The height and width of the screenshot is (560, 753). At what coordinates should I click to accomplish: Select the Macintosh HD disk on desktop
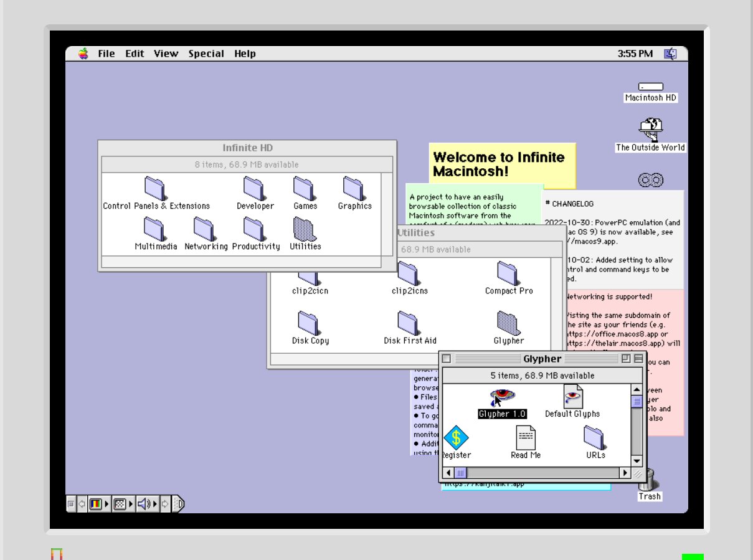pyautogui.click(x=651, y=87)
